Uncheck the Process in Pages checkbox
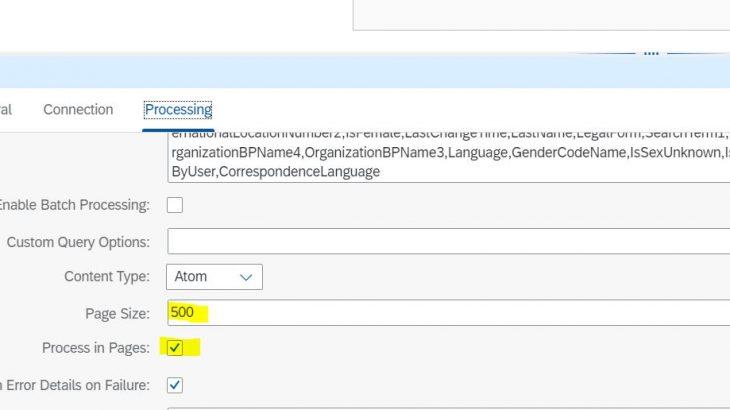 tap(175, 348)
